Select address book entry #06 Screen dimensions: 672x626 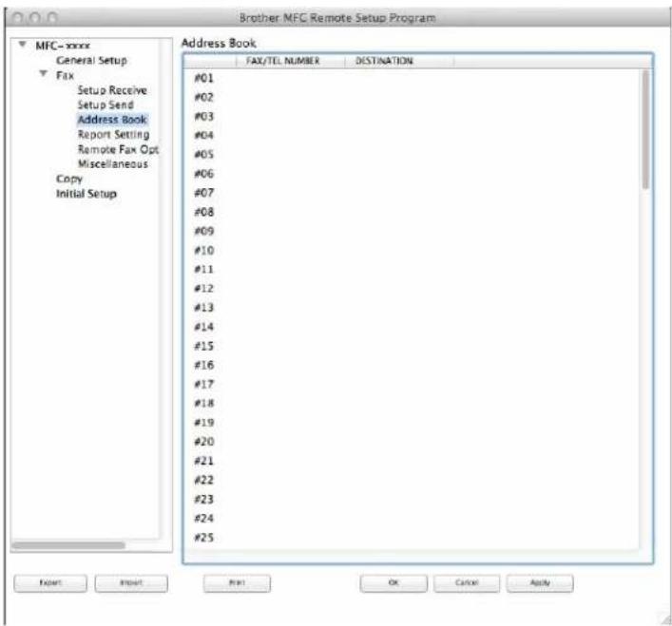(411, 174)
